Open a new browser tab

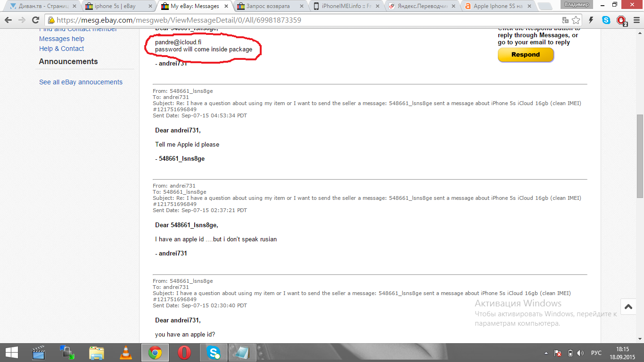(x=545, y=7)
